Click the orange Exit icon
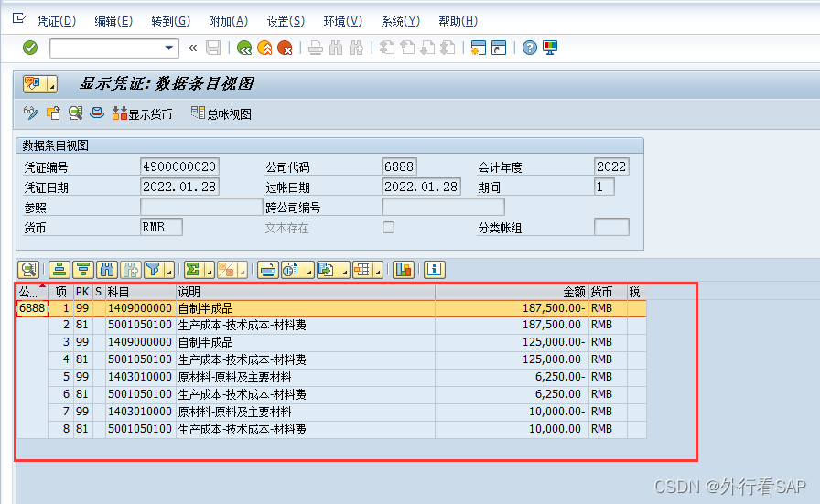Screen dimensions: 820x504 point(264,48)
